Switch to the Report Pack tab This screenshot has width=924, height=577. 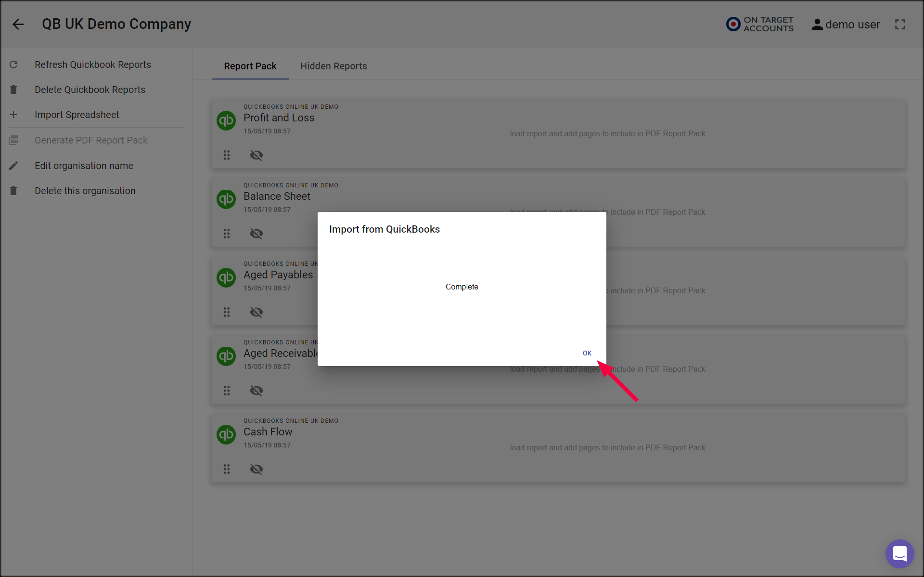[x=250, y=66]
